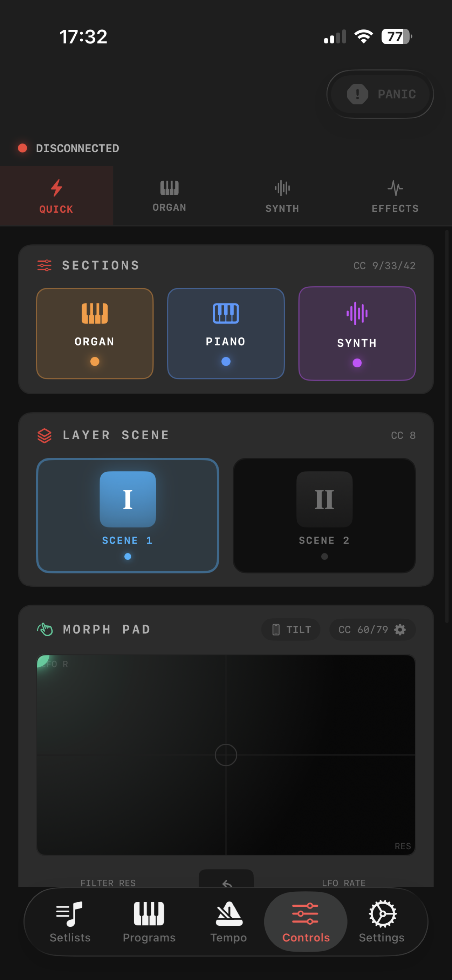
Task: Open Morph Pad CC 60/79 settings gear
Action: point(399,629)
